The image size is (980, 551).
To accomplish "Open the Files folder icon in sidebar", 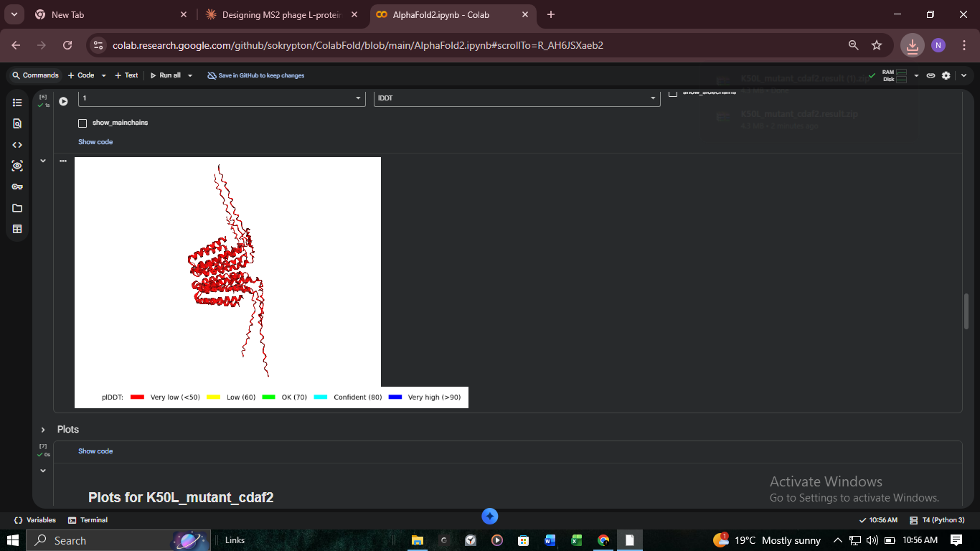I will click(17, 208).
